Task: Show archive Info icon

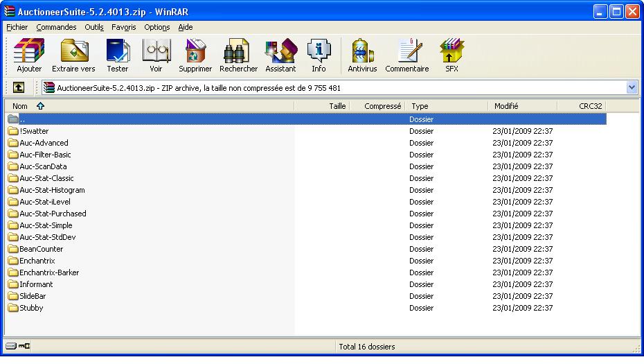Action: point(319,51)
